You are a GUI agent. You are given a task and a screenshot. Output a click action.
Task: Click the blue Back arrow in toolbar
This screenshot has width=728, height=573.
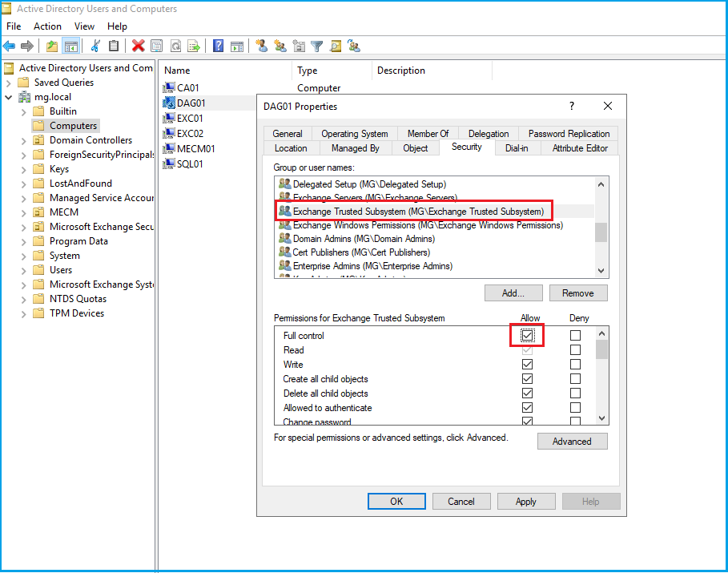pyautogui.click(x=10, y=46)
